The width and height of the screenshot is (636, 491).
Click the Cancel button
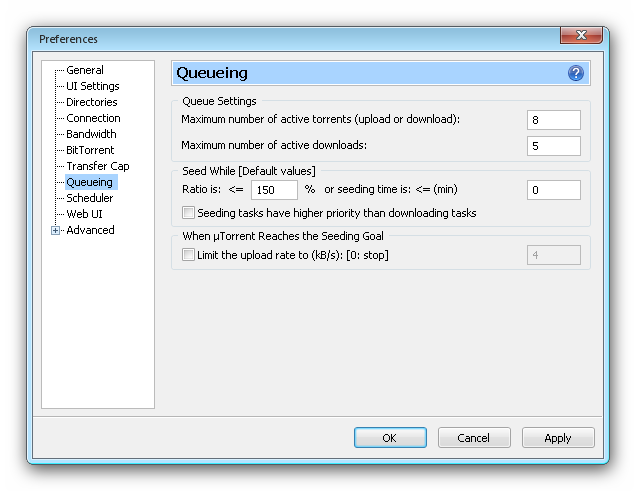(x=474, y=437)
